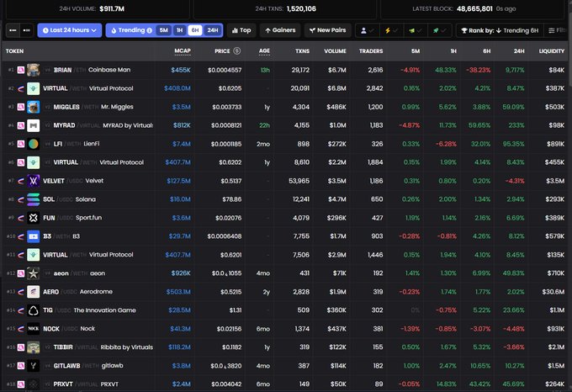Select the 1H trending timeframe

coord(179,30)
